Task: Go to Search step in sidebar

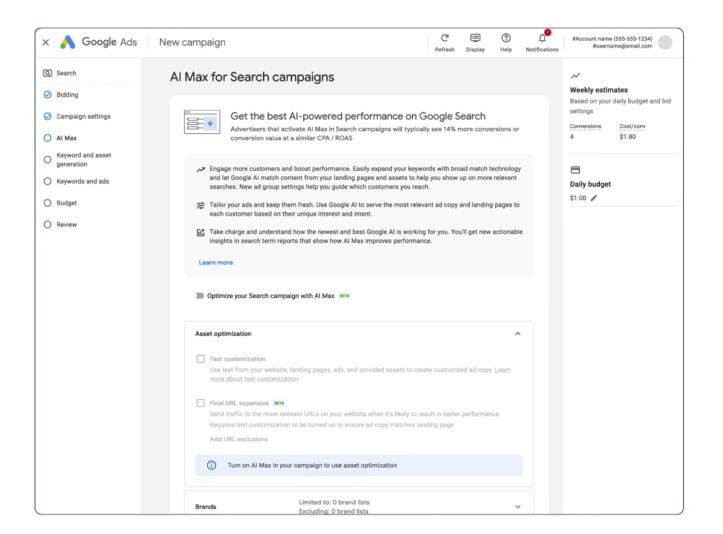Action: pyautogui.click(x=66, y=73)
